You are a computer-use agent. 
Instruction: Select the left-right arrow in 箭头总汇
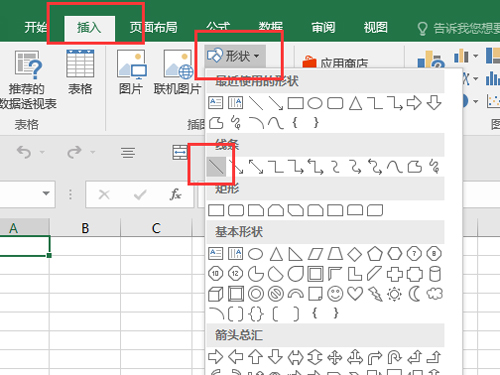[295, 357]
